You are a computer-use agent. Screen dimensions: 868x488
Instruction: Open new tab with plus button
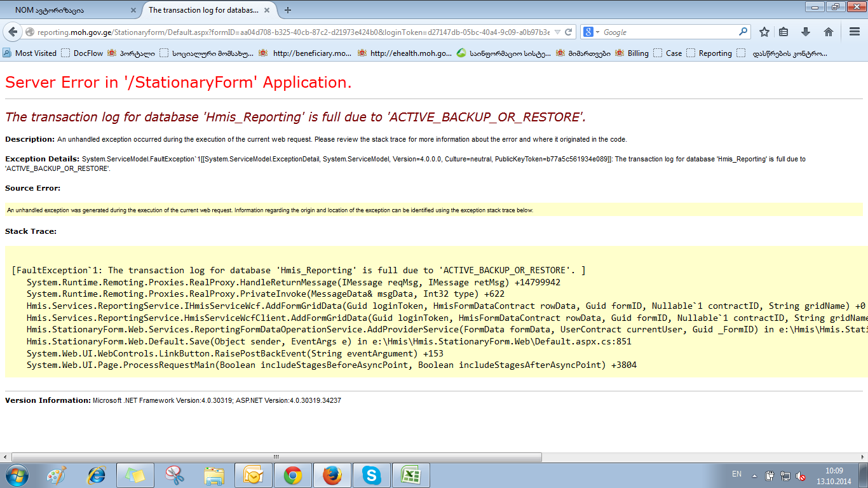(x=288, y=10)
